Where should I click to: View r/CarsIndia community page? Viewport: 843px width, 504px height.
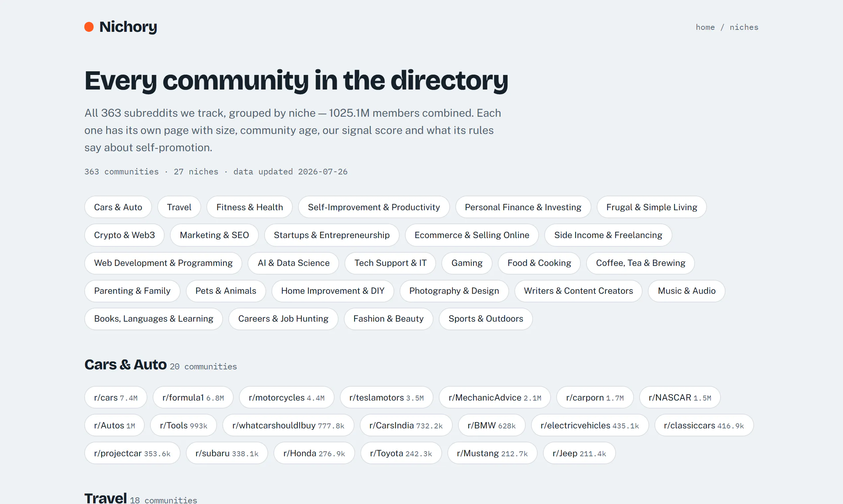(x=406, y=425)
